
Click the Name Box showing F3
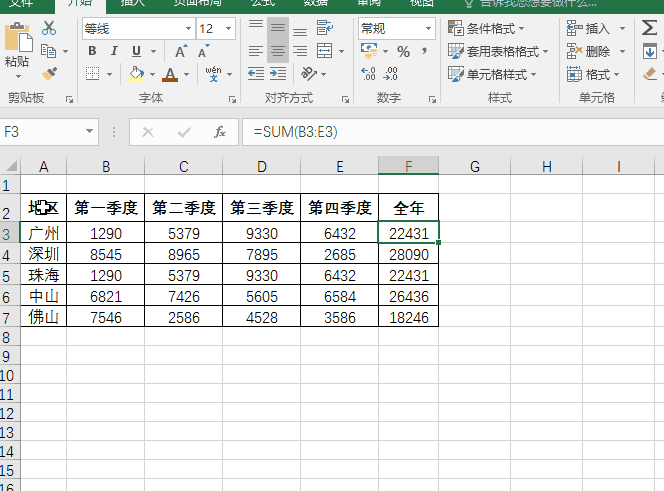[x=41, y=132]
